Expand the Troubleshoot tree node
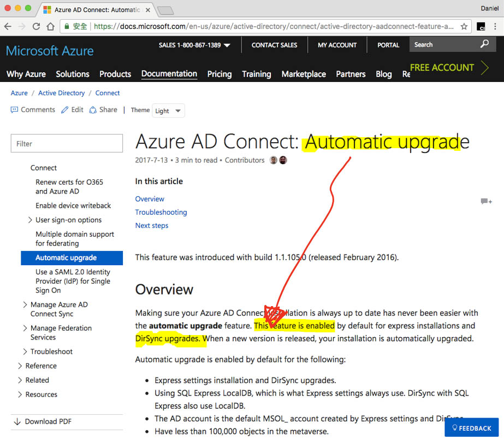 click(25, 351)
